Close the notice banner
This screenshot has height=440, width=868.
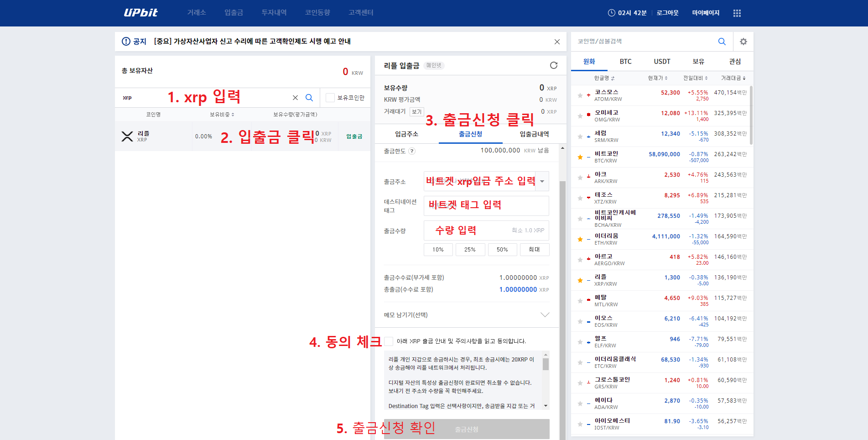pyautogui.click(x=557, y=42)
